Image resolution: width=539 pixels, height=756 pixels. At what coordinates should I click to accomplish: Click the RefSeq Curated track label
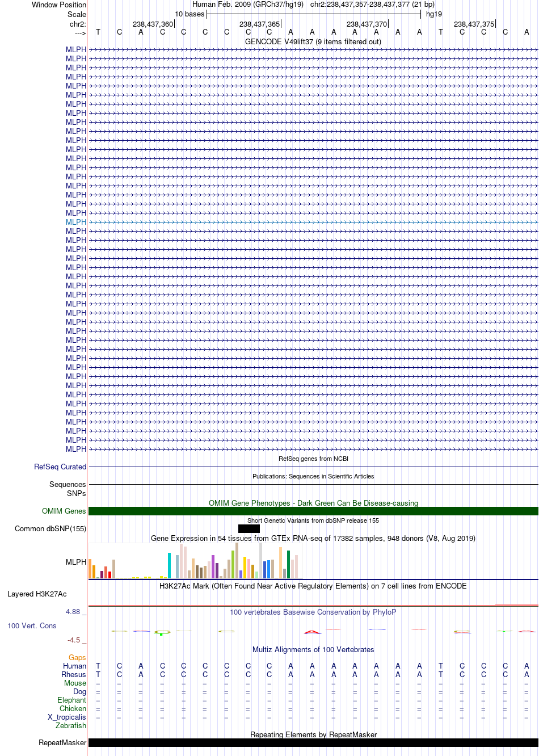(x=60, y=467)
